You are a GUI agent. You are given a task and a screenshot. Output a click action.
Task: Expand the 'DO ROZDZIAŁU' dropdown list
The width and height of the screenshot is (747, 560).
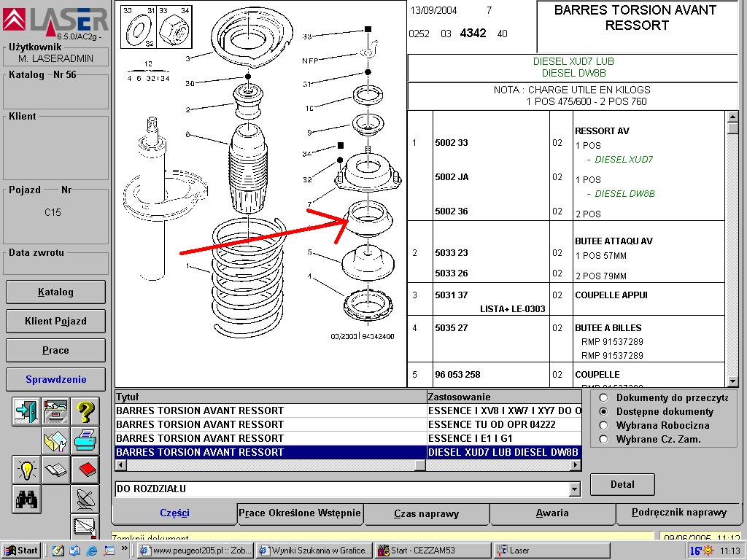click(x=575, y=489)
